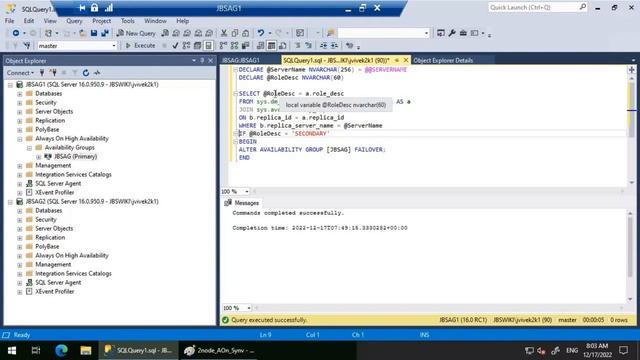Disconnect the selected server in Object Explorer
Image resolution: width=640 pixels, height=360 pixels.
coord(53,73)
